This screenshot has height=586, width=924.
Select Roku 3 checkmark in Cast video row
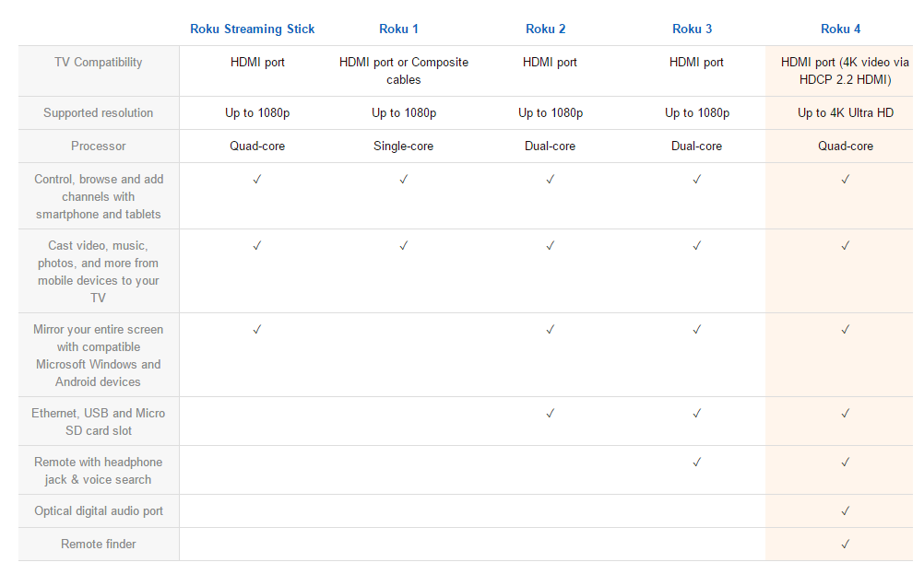(696, 246)
